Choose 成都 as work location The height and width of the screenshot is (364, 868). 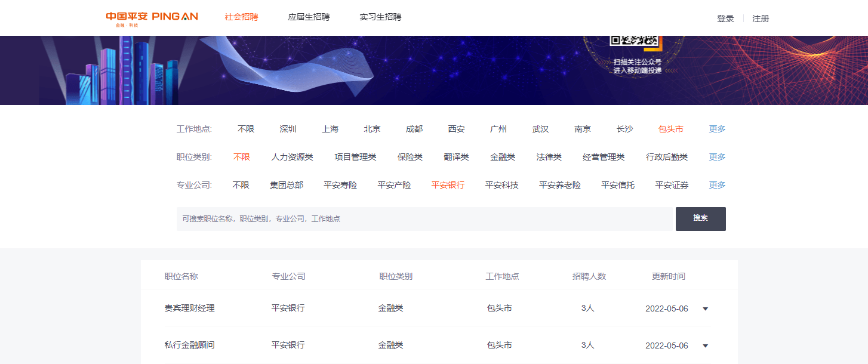tap(414, 129)
